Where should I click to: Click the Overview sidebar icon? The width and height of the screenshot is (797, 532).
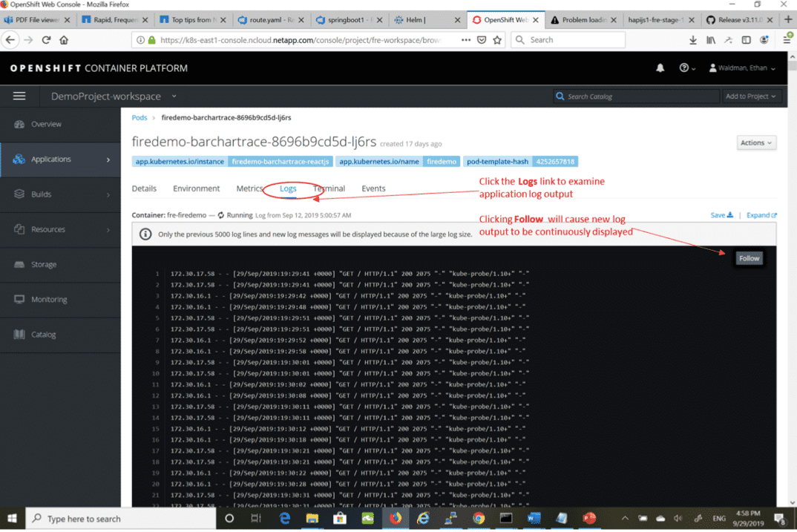[x=19, y=125]
